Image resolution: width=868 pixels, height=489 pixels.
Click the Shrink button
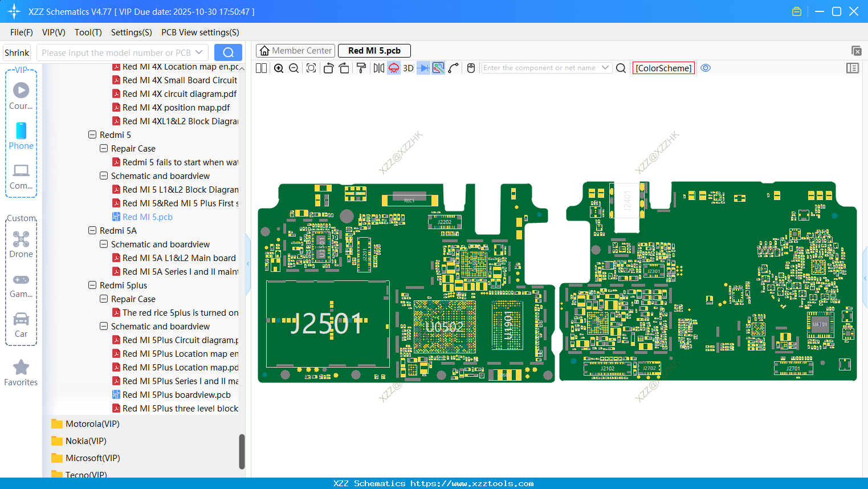coord(17,52)
